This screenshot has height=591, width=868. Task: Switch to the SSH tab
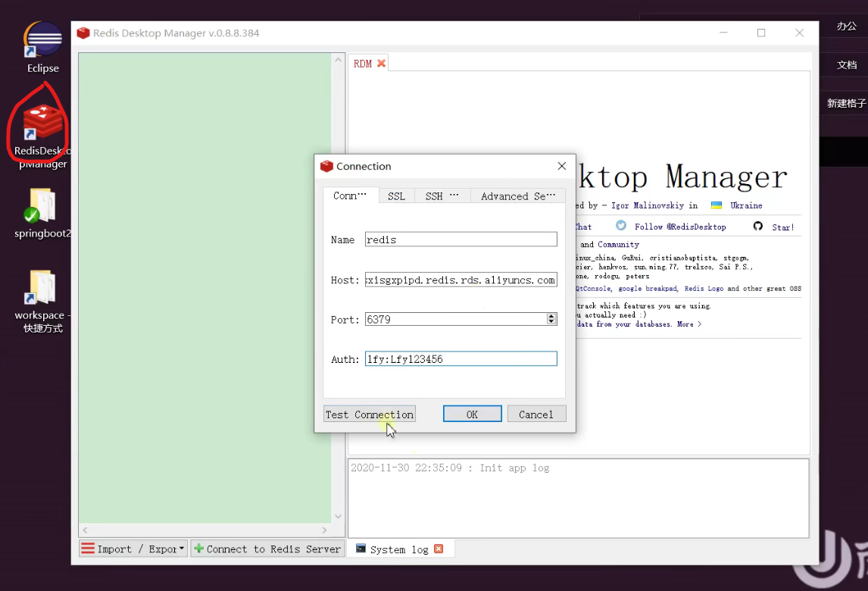click(442, 196)
